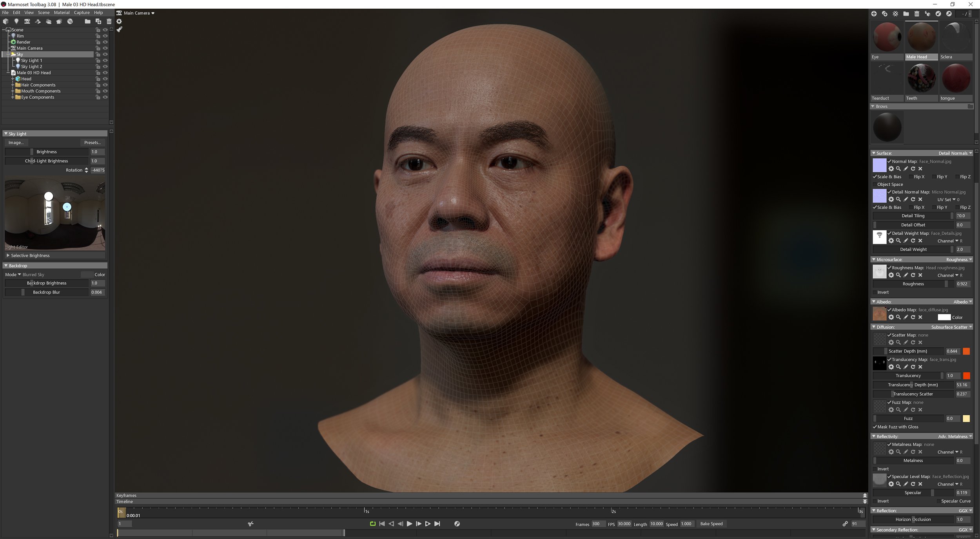Open the Capture menu
980x539 pixels.
82,12
